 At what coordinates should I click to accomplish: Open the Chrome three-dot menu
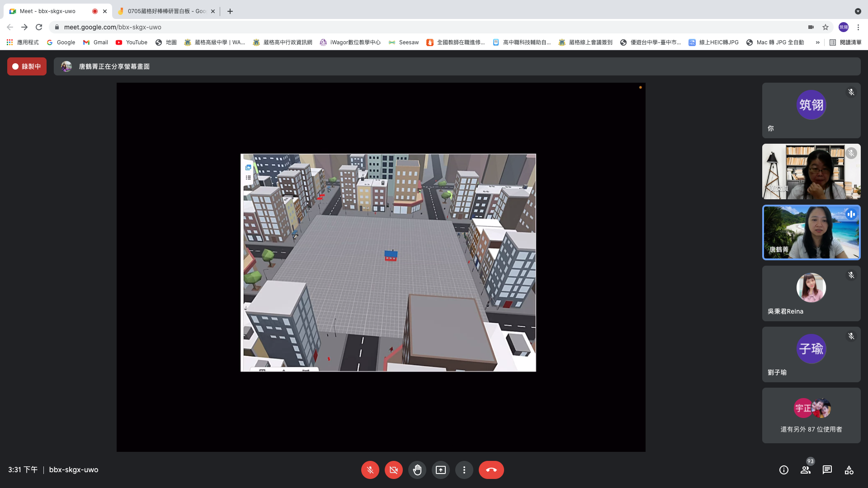[858, 27]
